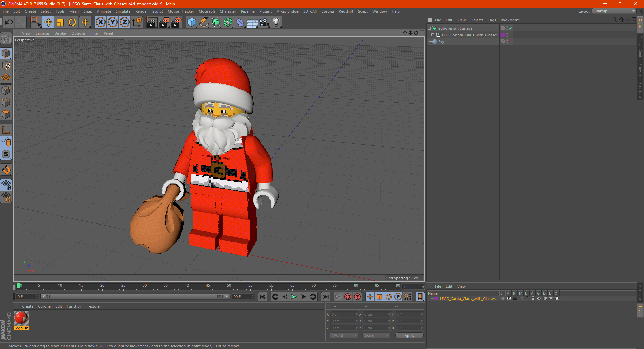Open the Array modeling objects icon
Screen dimensions: 644x349
click(x=228, y=22)
